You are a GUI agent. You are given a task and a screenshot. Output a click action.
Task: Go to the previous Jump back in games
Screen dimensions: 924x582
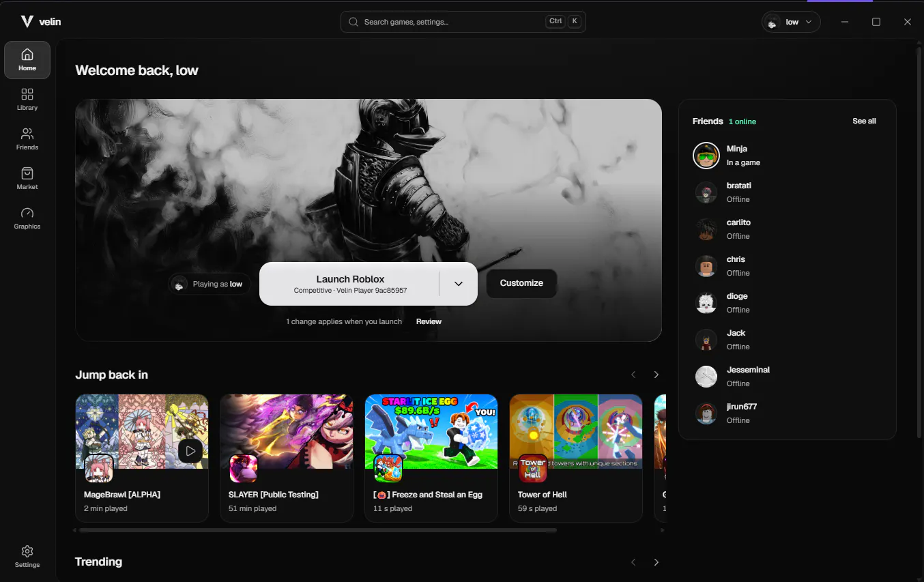633,375
